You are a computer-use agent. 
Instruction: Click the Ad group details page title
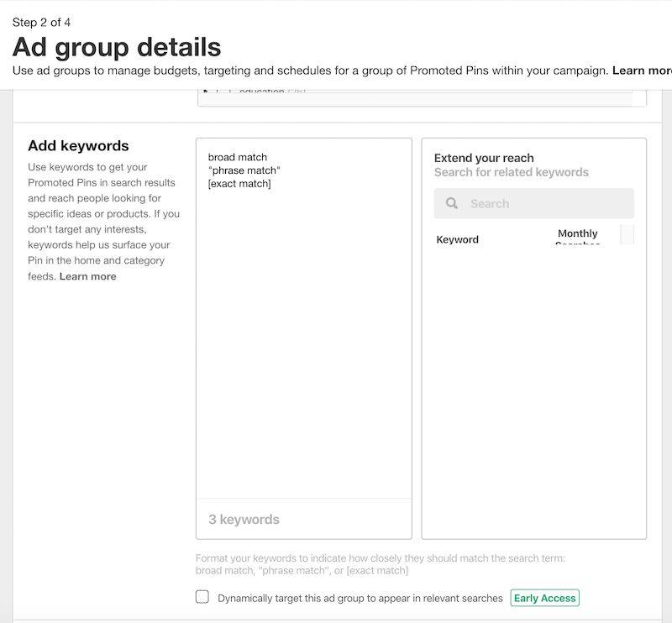[x=117, y=46]
